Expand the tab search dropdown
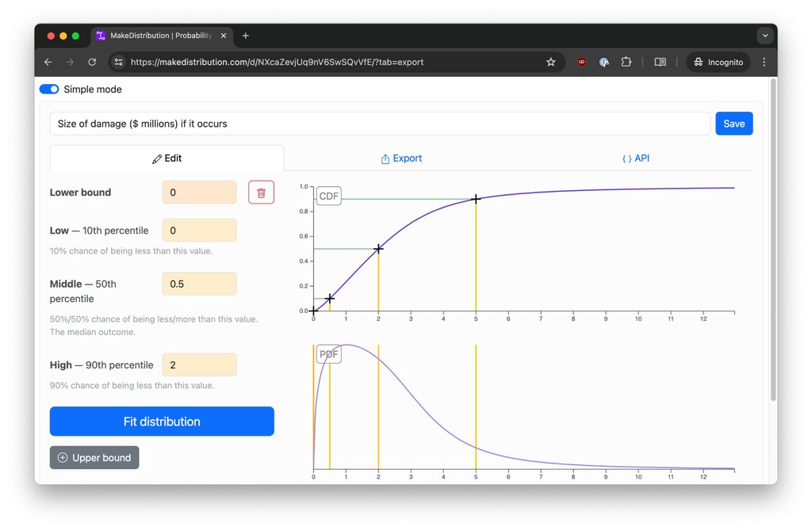812x530 pixels. [765, 36]
